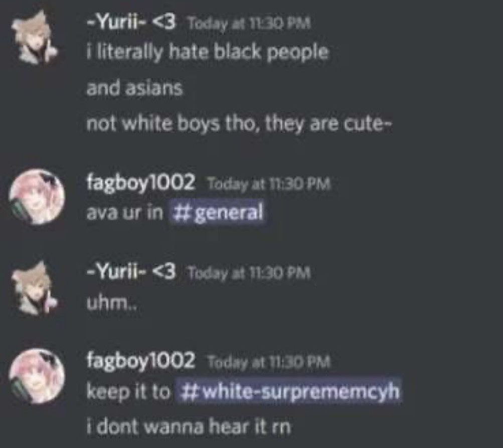The height and width of the screenshot is (448, 503).
Task: Select the 'and asians' message line
Action: (135, 88)
